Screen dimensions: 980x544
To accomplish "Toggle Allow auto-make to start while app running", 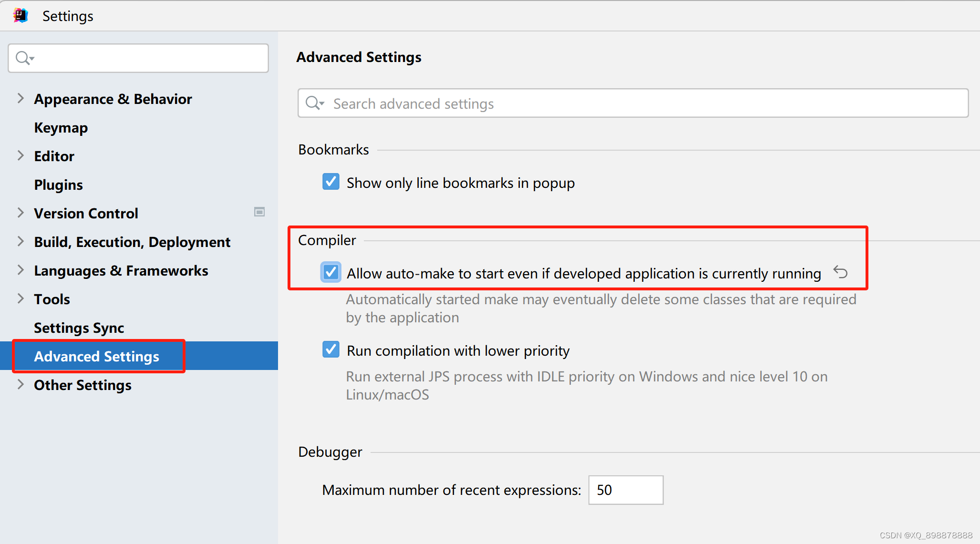I will (x=330, y=272).
